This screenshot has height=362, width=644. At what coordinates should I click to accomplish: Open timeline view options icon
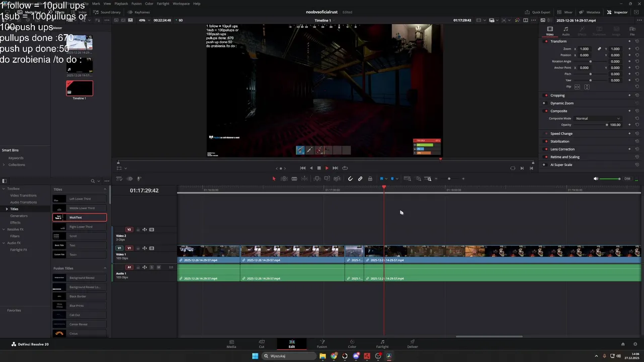[x=119, y=178]
